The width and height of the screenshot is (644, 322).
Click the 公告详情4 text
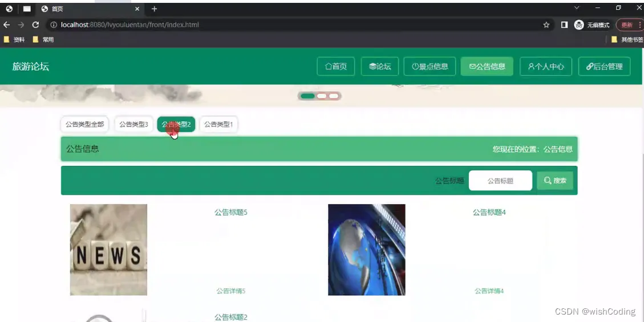tap(489, 291)
